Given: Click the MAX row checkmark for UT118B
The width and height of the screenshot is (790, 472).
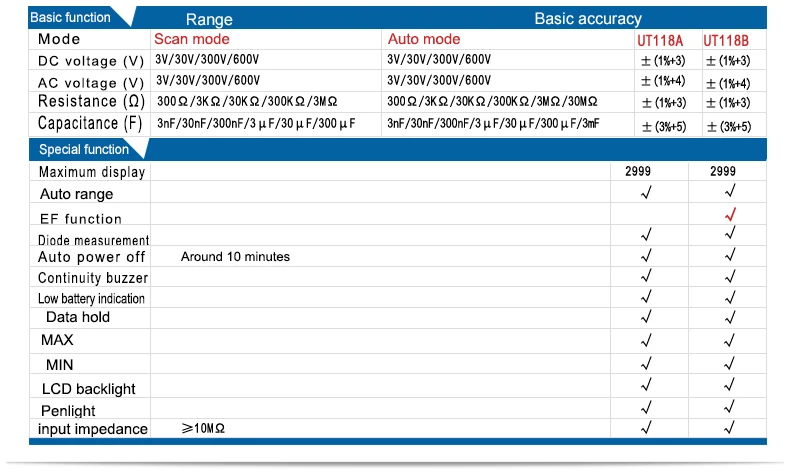Looking at the screenshot, I should click(x=730, y=341).
